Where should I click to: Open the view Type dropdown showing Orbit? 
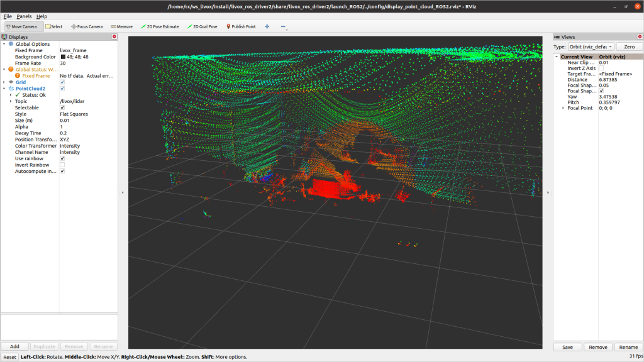pos(591,47)
